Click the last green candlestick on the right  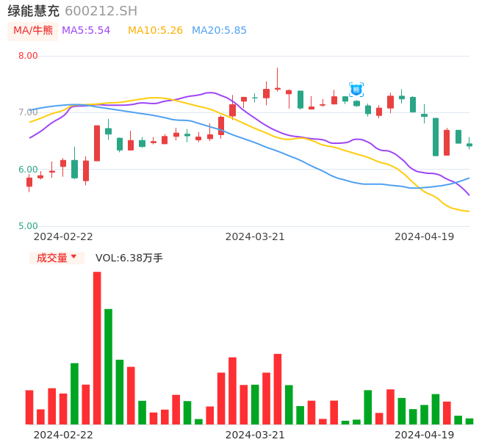(469, 145)
